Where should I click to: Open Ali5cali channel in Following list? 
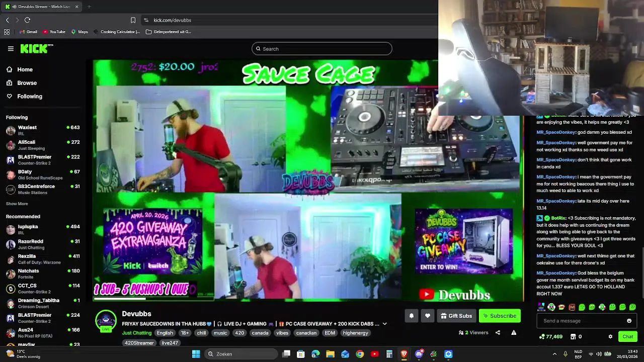43,145
